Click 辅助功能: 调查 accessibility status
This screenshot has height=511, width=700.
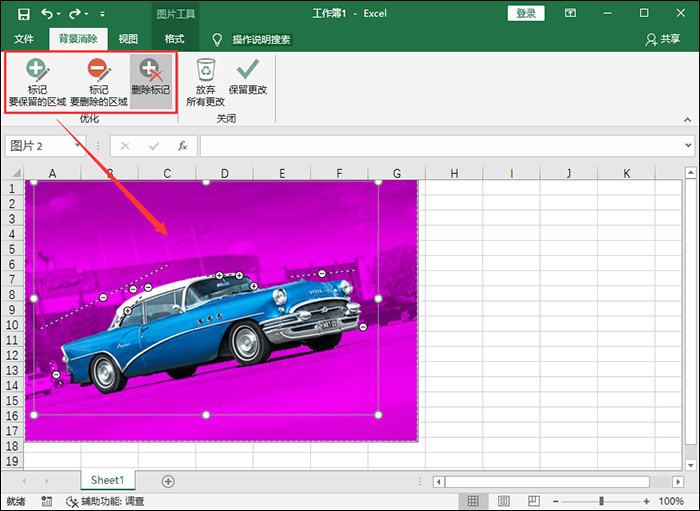tap(105, 501)
